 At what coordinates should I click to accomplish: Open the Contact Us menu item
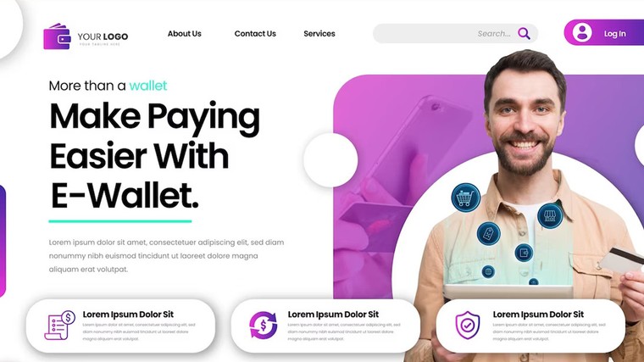point(255,34)
